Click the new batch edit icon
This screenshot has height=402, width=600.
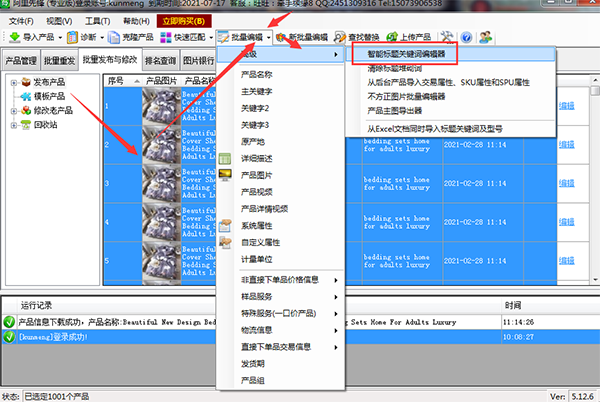click(281, 37)
